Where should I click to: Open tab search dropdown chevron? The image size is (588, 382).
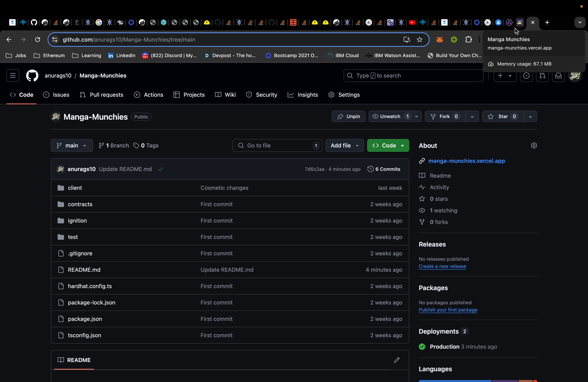[x=580, y=22]
